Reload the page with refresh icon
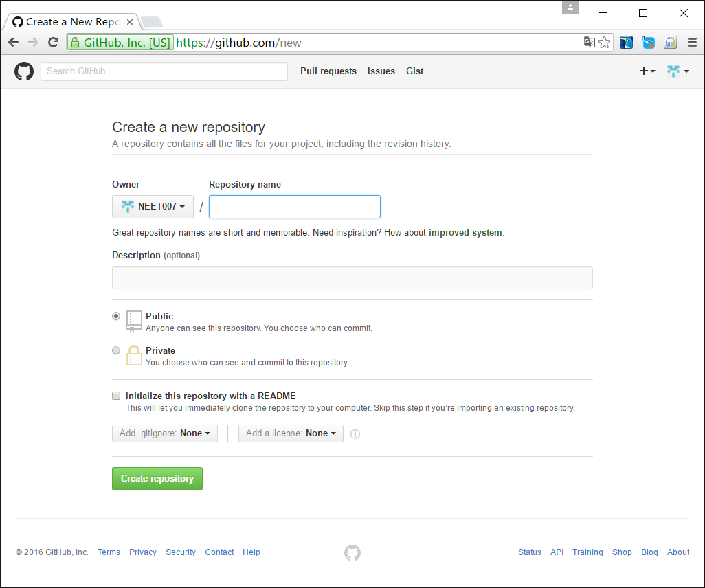This screenshot has height=588, width=705. [x=54, y=43]
